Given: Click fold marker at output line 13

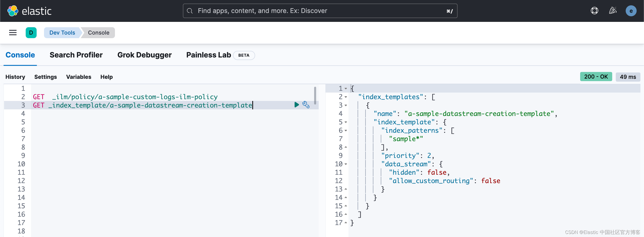Looking at the screenshot, I should [346, 189].
